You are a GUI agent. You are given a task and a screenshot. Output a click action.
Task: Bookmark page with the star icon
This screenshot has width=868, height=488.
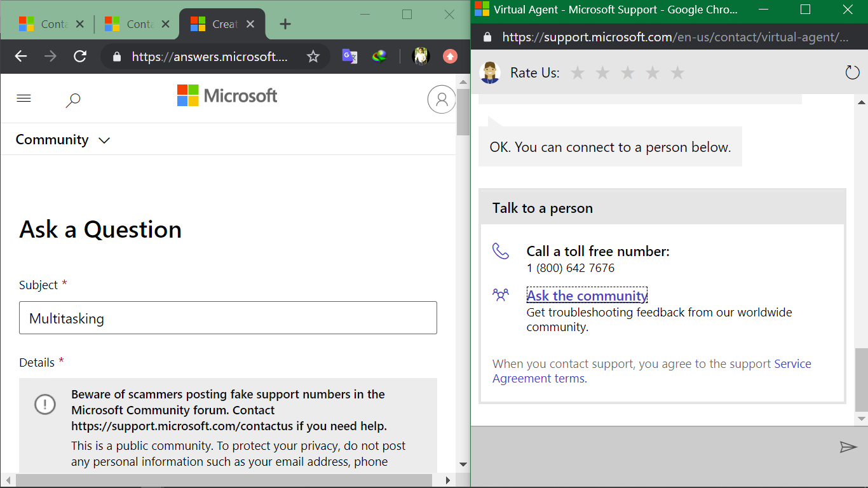point(313,57)
